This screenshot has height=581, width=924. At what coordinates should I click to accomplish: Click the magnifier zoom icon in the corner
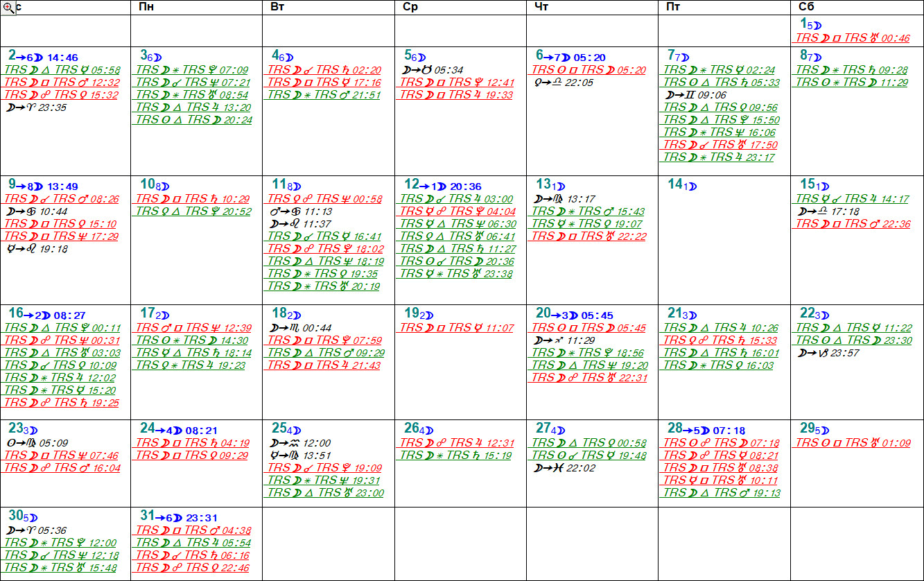tap(8, 7)
